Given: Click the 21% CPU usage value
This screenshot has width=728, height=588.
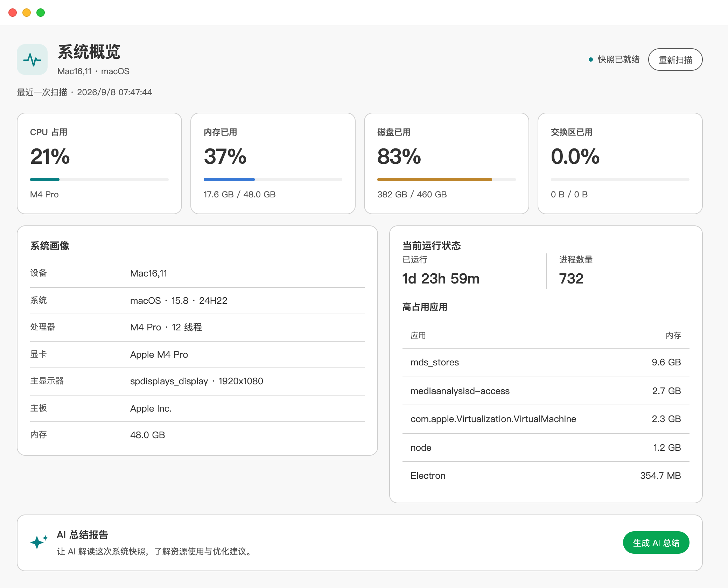Looking at the screenshot, I should (x=50, y=156).
